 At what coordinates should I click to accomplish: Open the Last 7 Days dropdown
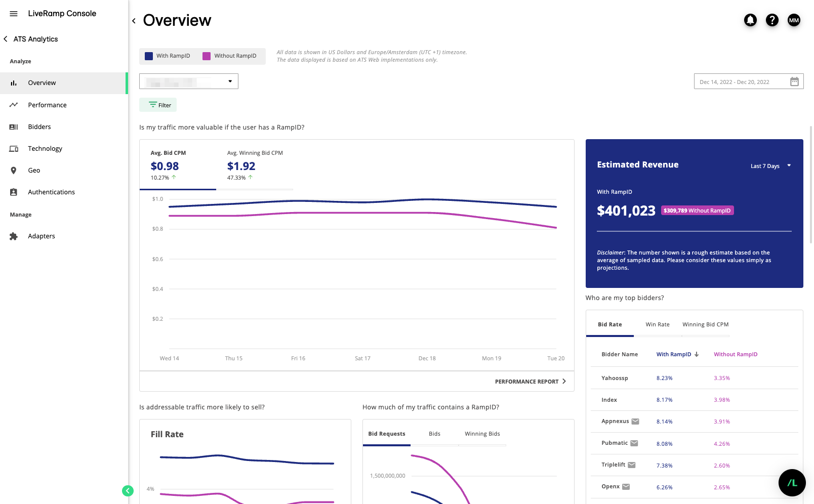coord(770,166)
